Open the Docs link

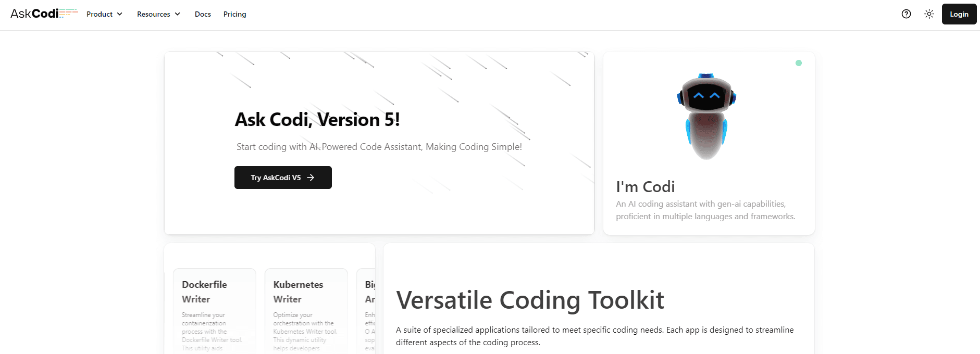pos(203,14)
